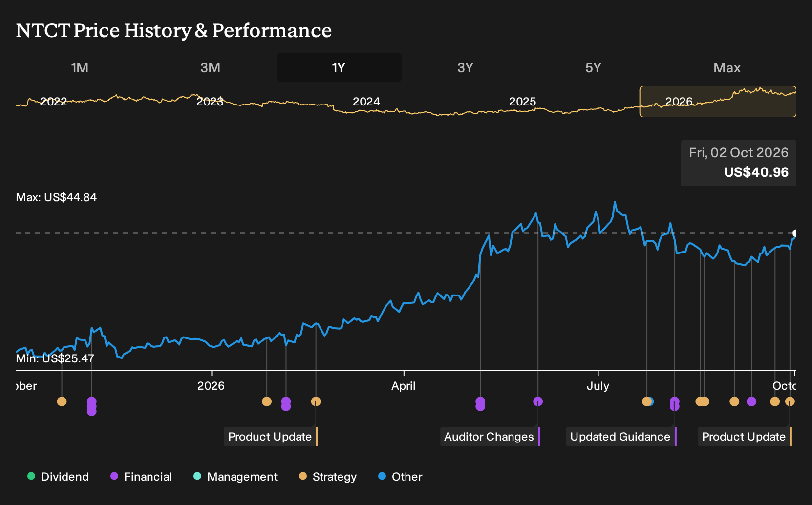Click the 'NTCT Price History & Performance' heading
This screenshot has width=812, height=505.
[x=174, y=30]
